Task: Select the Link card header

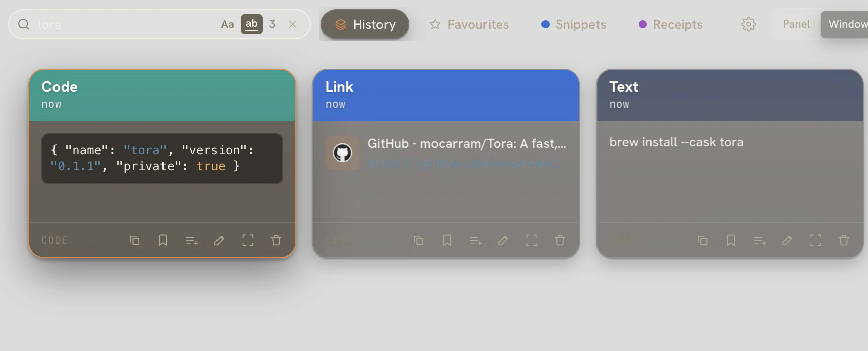Action: pyautogui.click(x=446, y=95)
